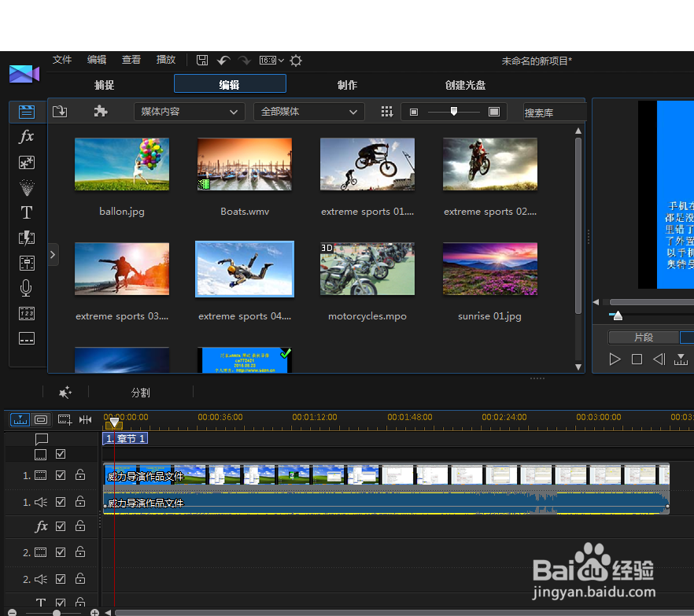Open preferences gear icon
694x616 pixels.
click(x=296, y=61)
